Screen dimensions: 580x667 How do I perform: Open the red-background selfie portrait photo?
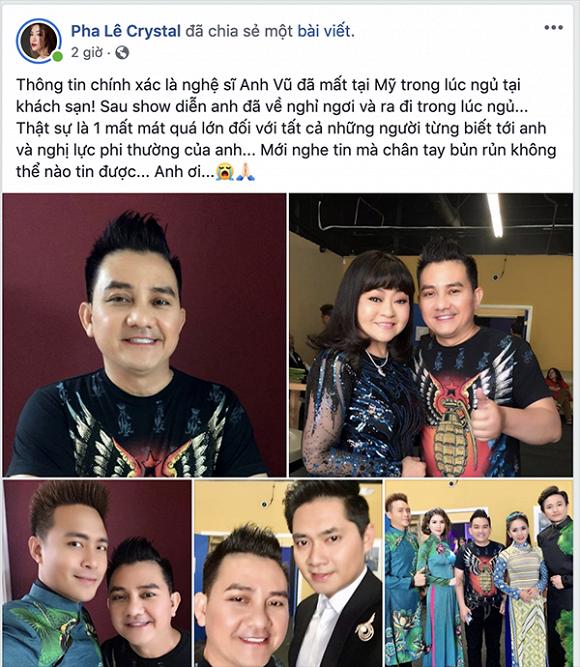[144, 335]
